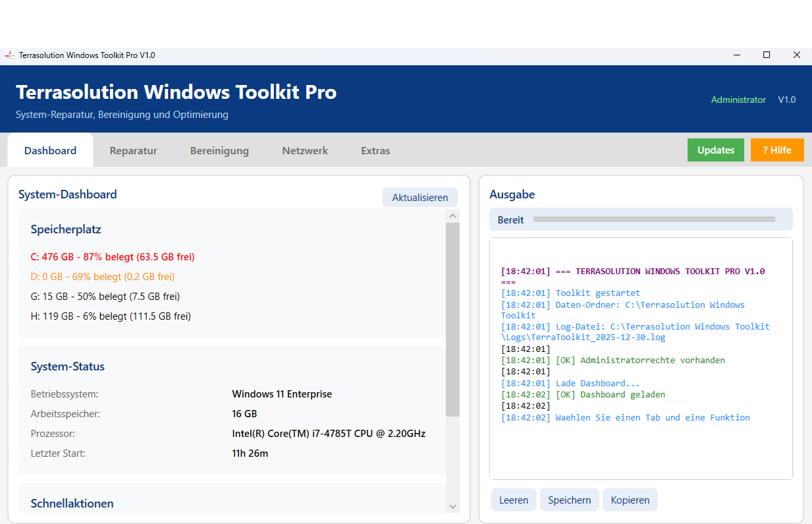Maximize the Toolkit window

click(x=766, y=55)
